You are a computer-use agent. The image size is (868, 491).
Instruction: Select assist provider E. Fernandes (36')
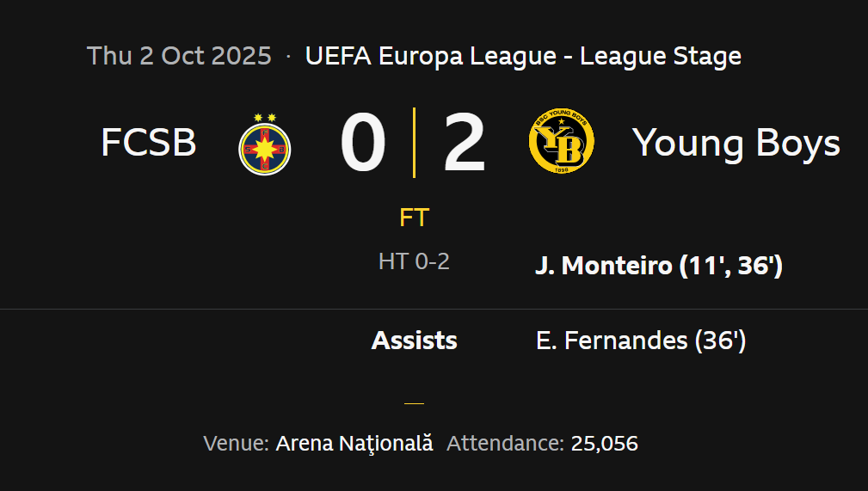tap(640, 341)
